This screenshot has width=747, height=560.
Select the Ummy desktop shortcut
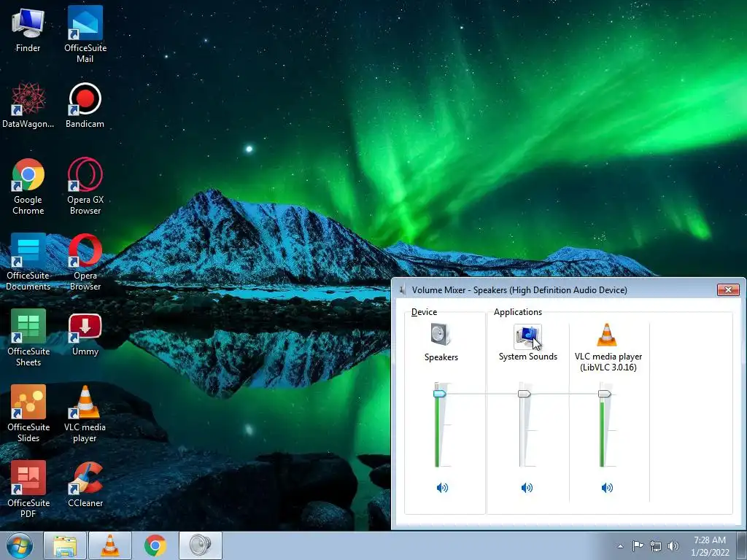(x=85, y=335)
